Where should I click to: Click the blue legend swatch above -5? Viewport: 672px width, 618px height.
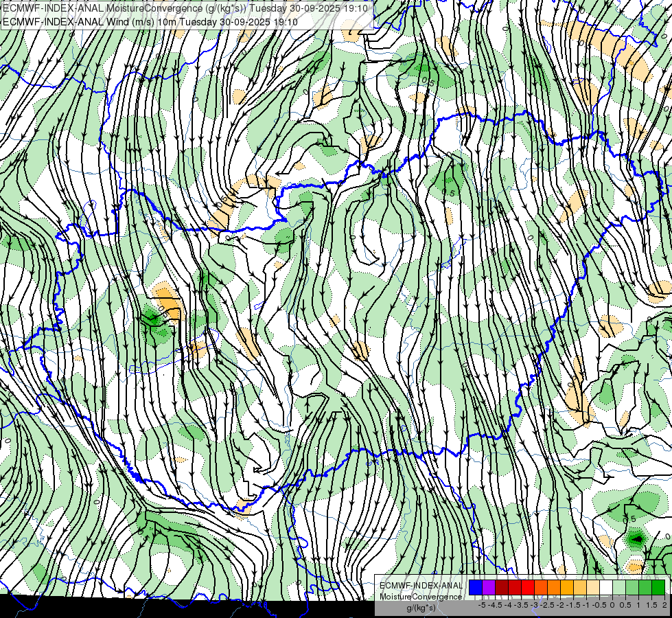(476, 588)
